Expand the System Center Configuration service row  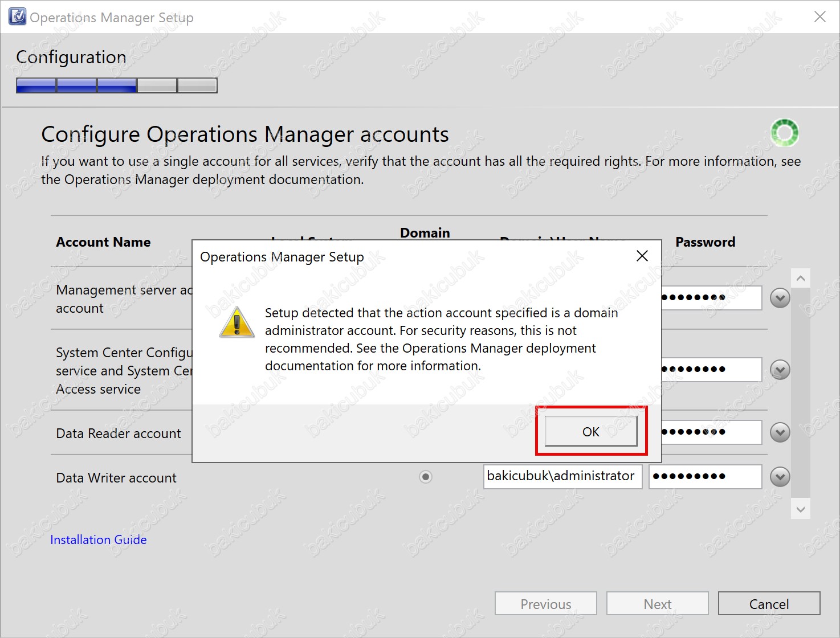(x=780, y=370)
